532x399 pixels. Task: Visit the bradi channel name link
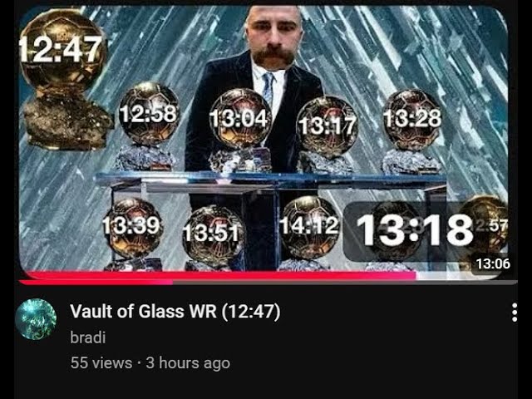pyautogui.click(x=88, y=337)
